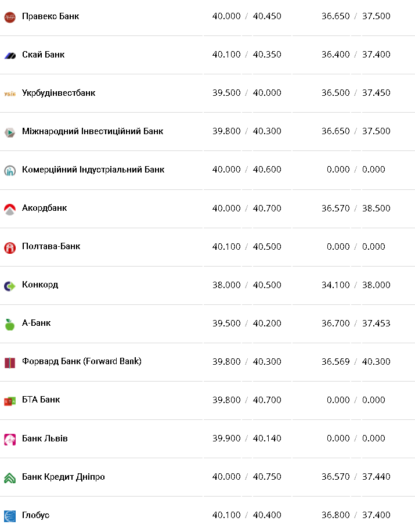Viewport: 415px width, 532px height.
Task: Open the Форвард Банк (Forward Bank) name link
Action: pos(81,361)
